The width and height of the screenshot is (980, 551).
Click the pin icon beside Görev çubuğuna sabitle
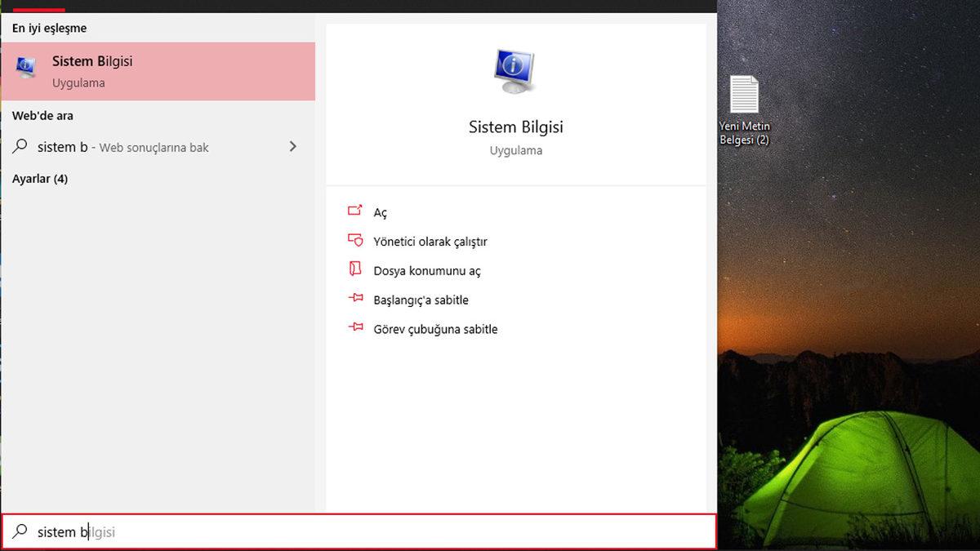pyautogui.click(x=354, y=328)
